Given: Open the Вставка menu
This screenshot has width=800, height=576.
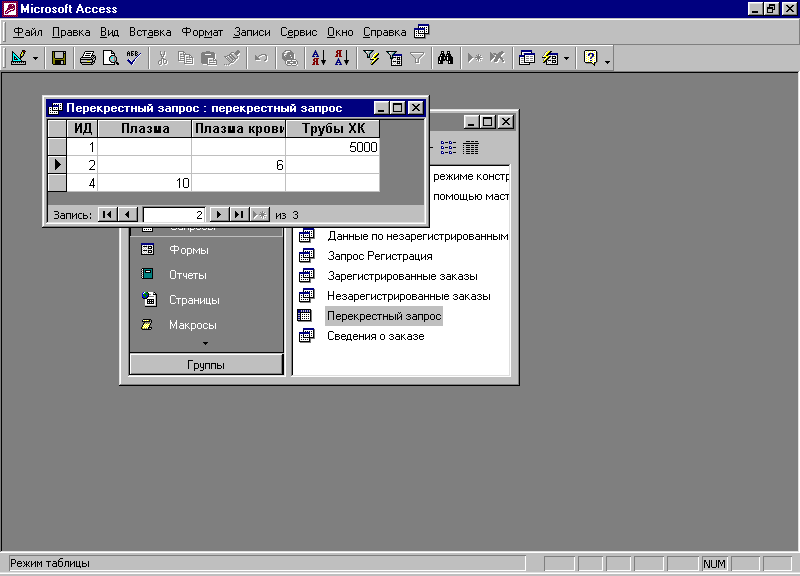Looking at the screenshot, I should point(150,32).
